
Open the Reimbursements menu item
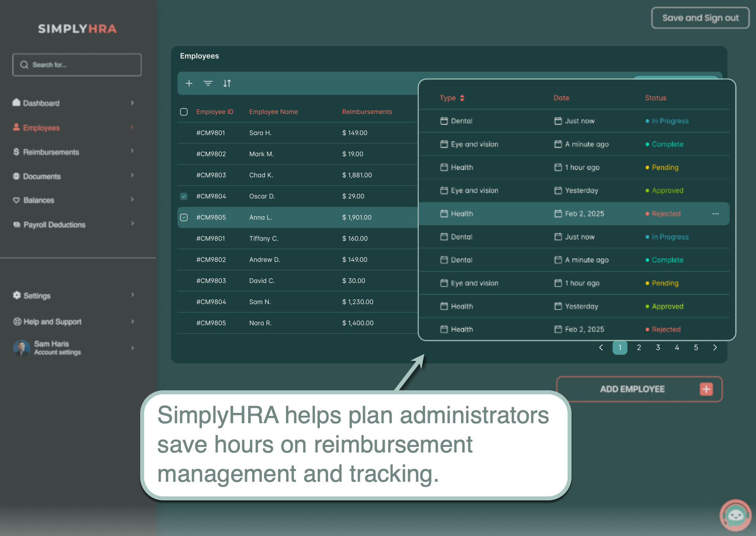51,152
